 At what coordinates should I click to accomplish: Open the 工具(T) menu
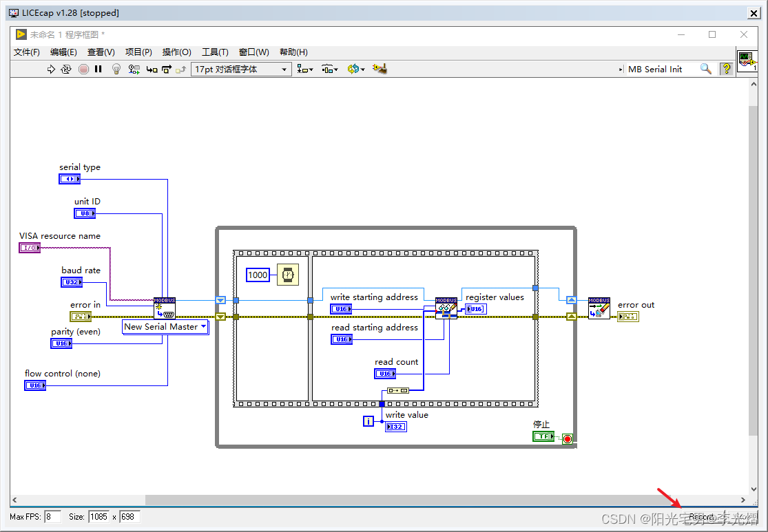pyautogui.click(x=215, y=52)
